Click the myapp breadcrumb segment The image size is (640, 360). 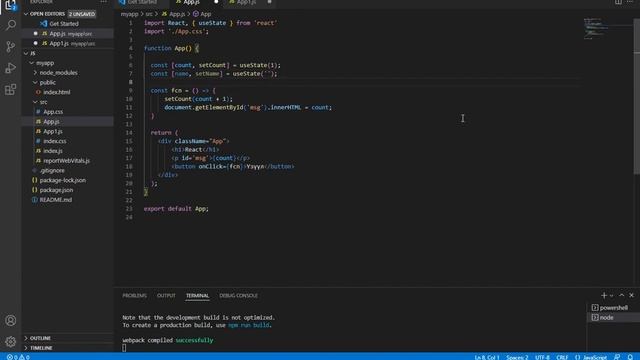129,14
